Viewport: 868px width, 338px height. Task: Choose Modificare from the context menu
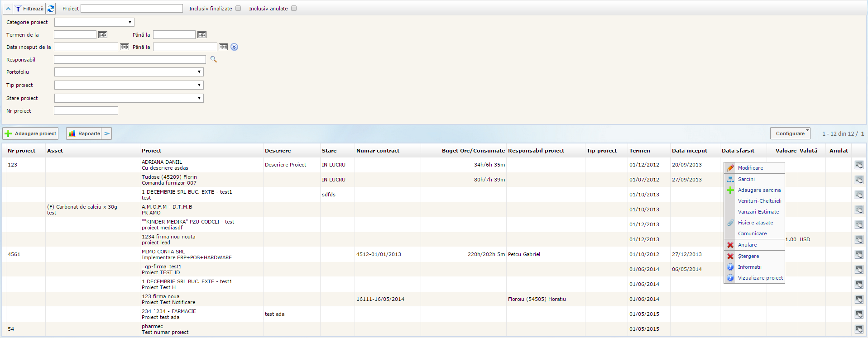tap(750, 168)
